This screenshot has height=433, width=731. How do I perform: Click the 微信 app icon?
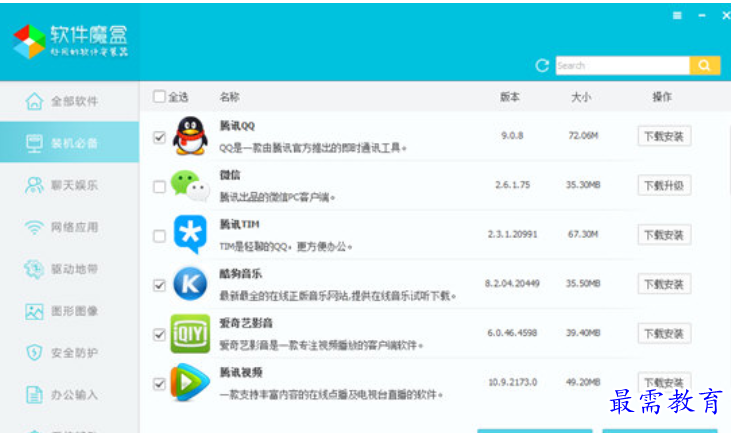point(190,186)
